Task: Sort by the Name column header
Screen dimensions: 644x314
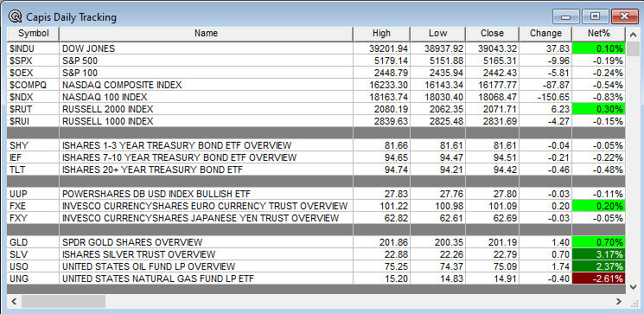Action: pos(207,34)
